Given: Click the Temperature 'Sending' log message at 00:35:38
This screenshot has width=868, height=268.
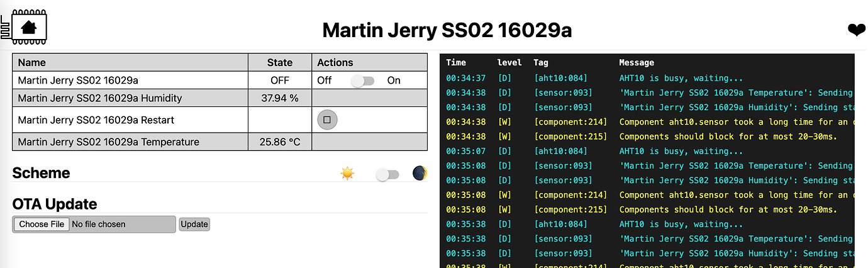Looking at the screenshot, I should [737, 238].
